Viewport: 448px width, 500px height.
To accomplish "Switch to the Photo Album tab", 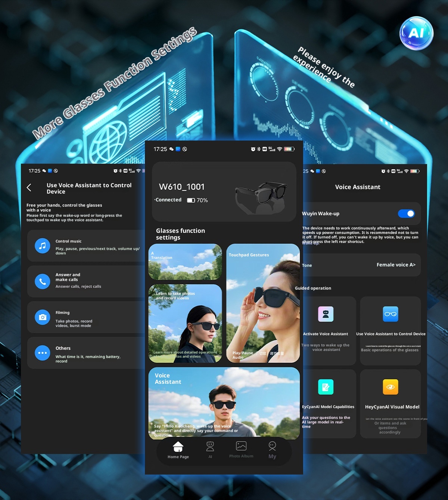I will click(x=241, y=448).
